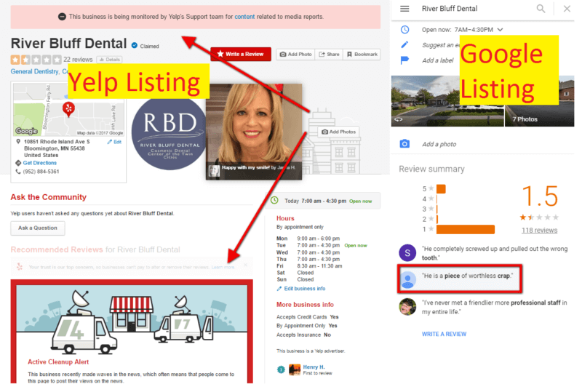Click the clock icon next to Open now hours
Screen dimensions: 582x392
click(404, 30)
